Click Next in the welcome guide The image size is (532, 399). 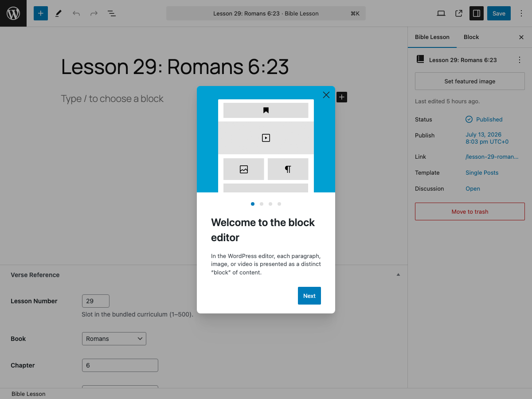coord(309,296)
